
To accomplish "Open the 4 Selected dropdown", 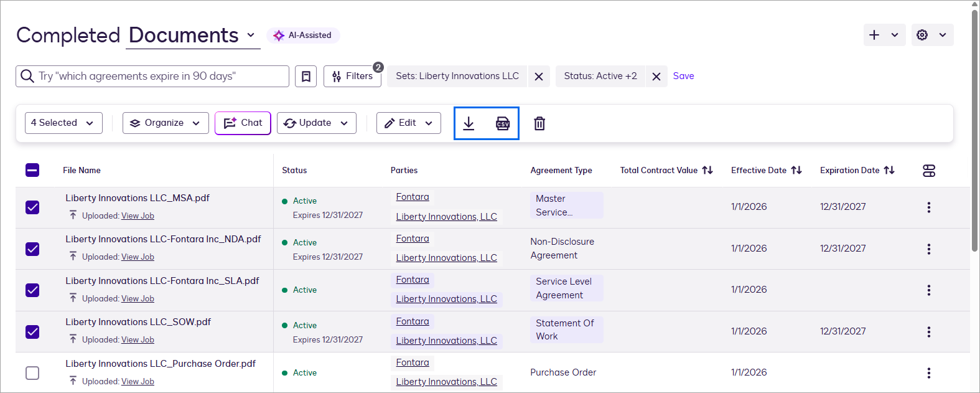I will 63,123.
